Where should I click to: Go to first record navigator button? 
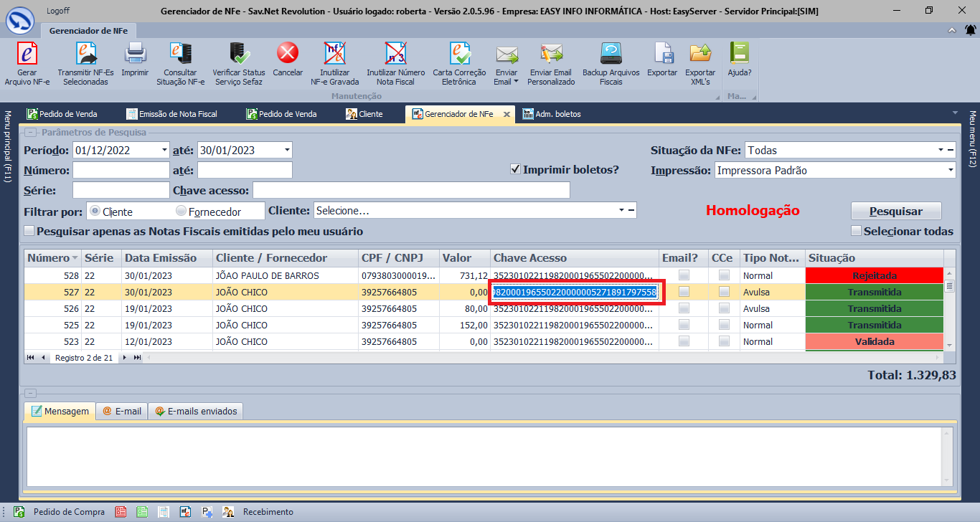31,357
